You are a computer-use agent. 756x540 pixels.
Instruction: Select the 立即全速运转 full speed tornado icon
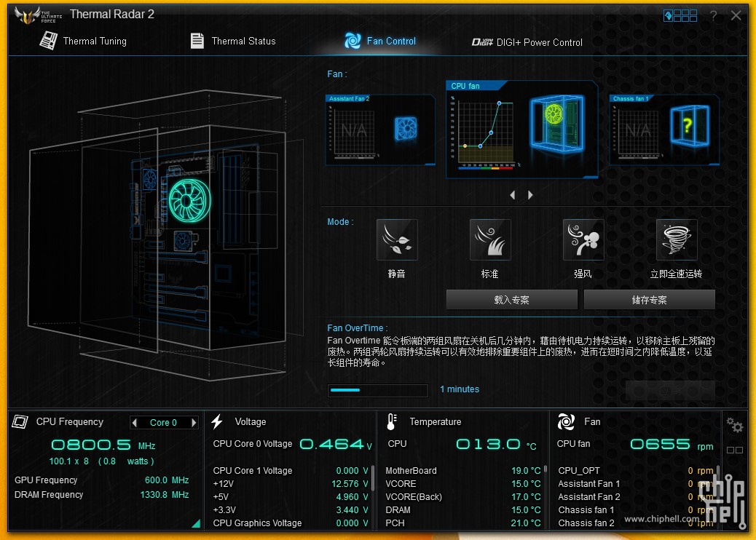[x=677, y=240]
